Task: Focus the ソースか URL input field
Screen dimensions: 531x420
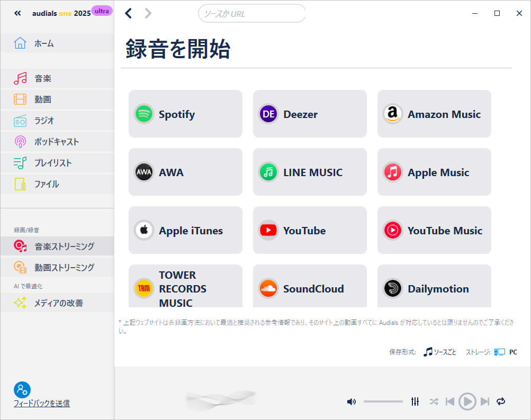Action: pyautogui.click(x=252, y=14)
